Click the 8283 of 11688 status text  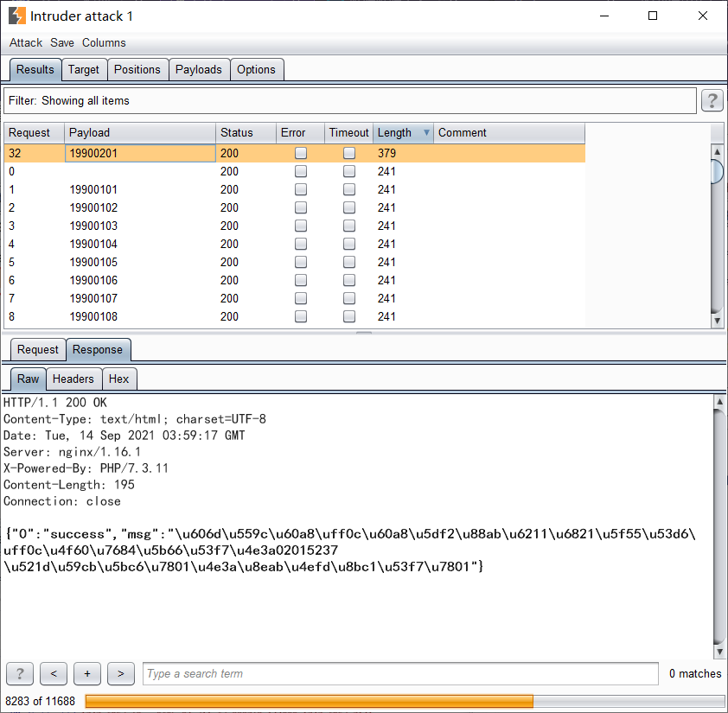click(40, 701)
